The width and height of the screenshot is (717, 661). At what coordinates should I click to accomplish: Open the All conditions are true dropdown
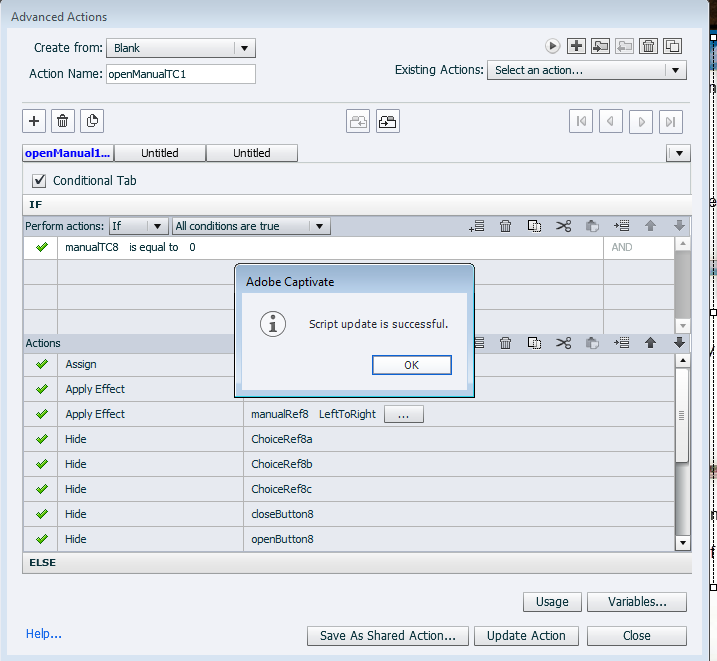pos(250,226)
